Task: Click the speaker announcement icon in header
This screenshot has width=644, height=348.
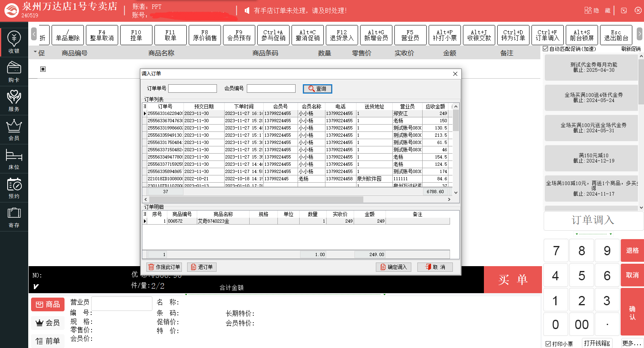Action: (247, 10)
